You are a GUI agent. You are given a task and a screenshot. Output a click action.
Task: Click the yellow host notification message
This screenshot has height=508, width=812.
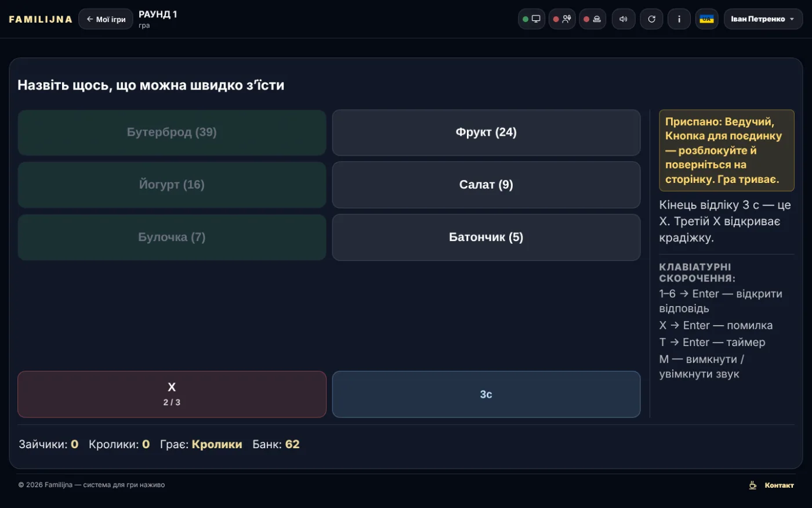pyautogui.click(x=727, y=150)
